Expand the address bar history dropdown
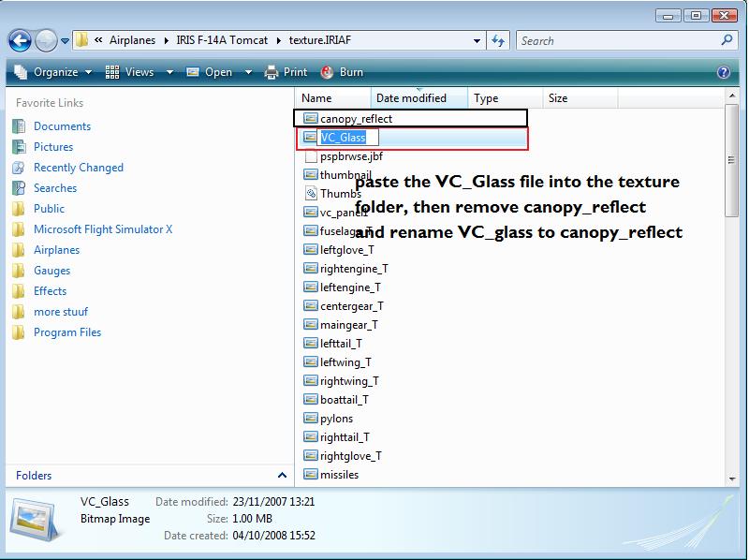 477,41
